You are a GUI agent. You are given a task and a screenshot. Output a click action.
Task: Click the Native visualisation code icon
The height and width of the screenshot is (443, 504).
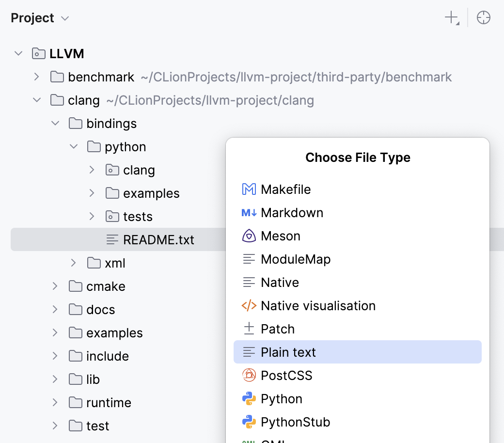[x=249, y=305]
